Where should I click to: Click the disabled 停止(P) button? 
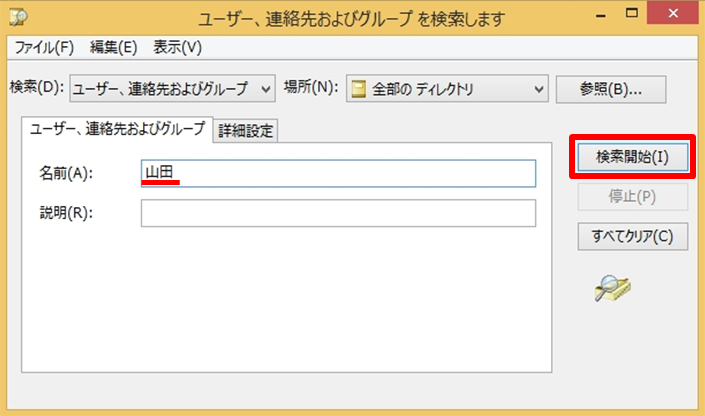click(x=633, y=197)
